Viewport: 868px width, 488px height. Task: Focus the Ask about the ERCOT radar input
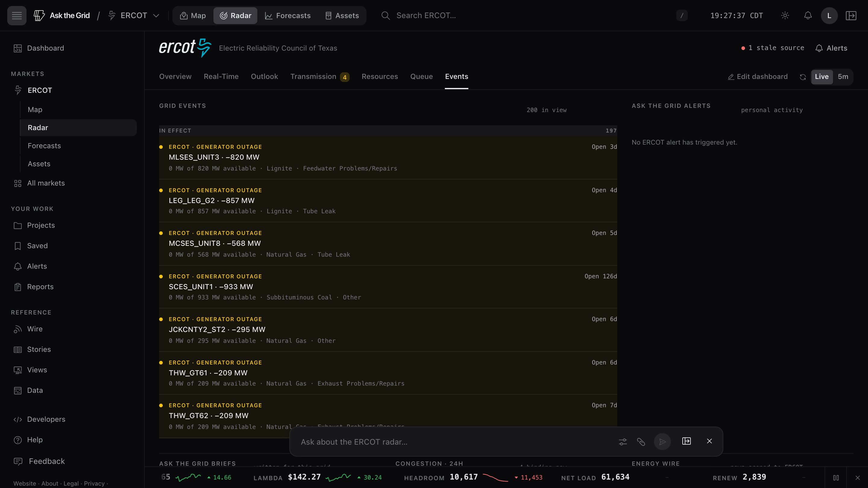(455, 442)
